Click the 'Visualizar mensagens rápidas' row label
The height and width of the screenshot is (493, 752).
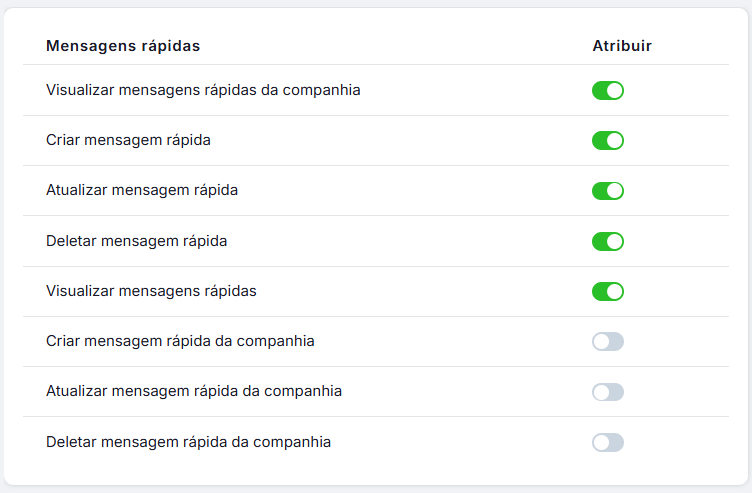(151, 291)
